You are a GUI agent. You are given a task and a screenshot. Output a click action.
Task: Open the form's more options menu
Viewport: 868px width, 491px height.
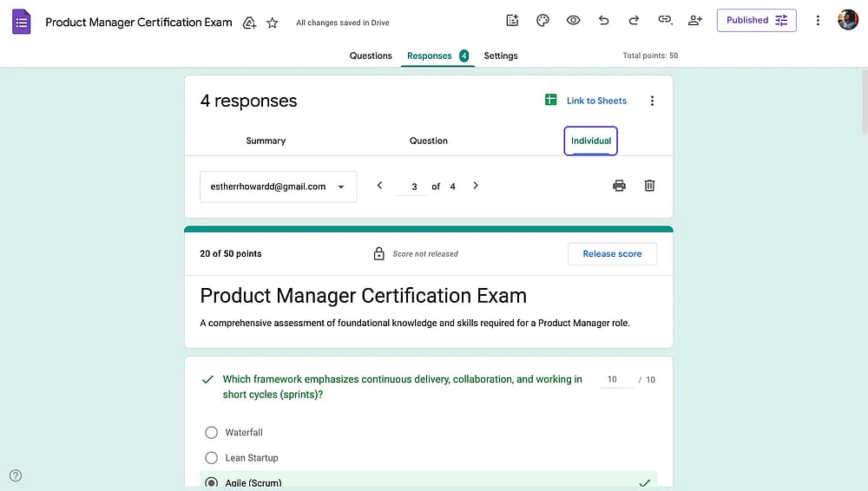[818, 21]
